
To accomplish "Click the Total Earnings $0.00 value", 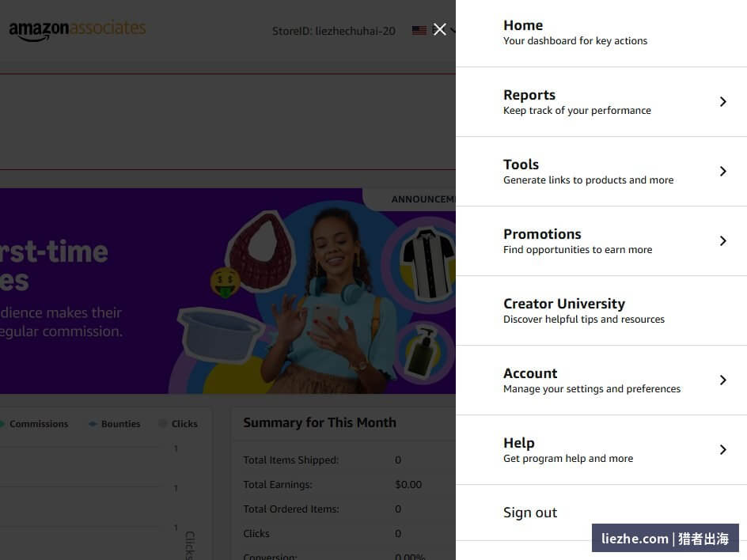I will (x=408, y=484).
